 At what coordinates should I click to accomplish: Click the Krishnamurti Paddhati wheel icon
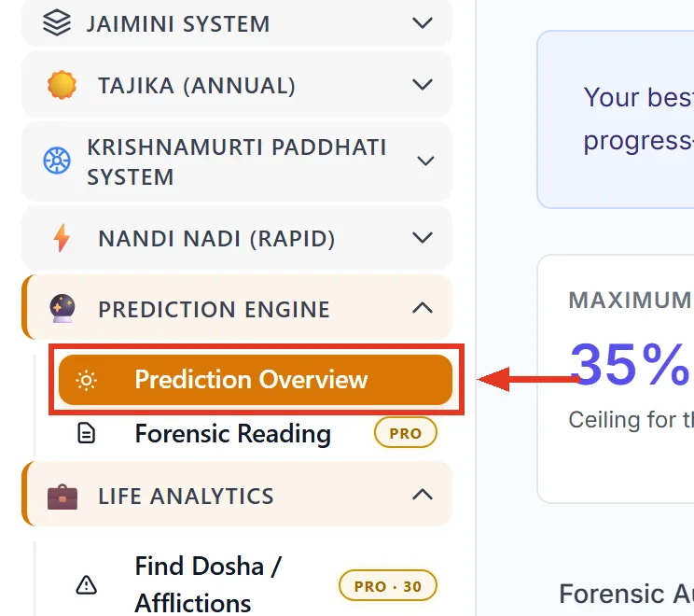click(x=57, y=161)
